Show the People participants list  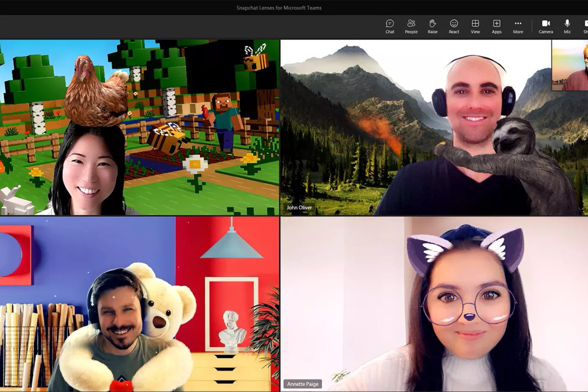[x=411, y=26]
